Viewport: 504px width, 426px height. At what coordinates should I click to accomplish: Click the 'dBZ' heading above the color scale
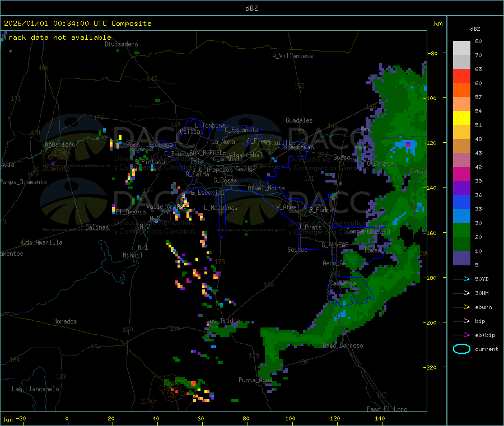click(x=475, y=29)
